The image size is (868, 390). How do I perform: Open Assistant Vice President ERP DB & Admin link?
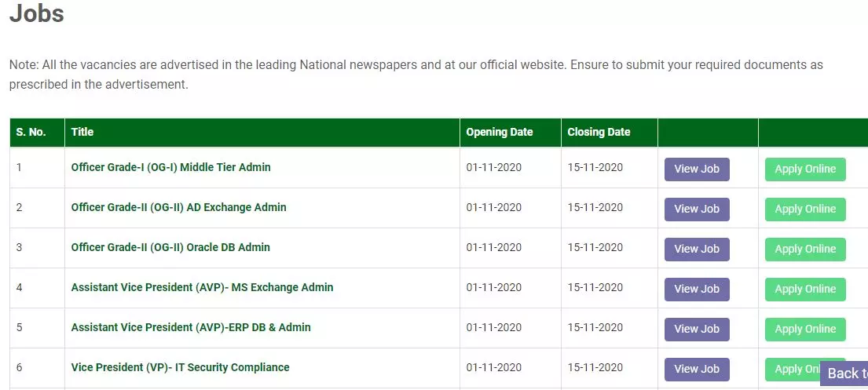point(191,327)
